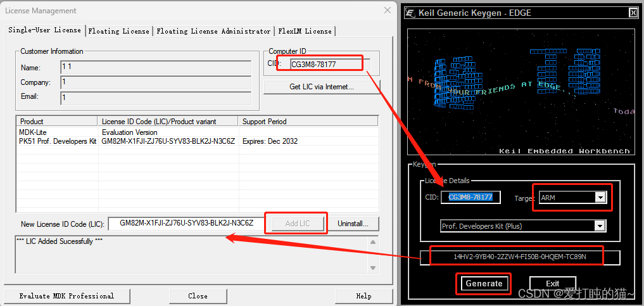Select the MDK-Lite product row
The image size is (644, 306).
pos(197,132)
